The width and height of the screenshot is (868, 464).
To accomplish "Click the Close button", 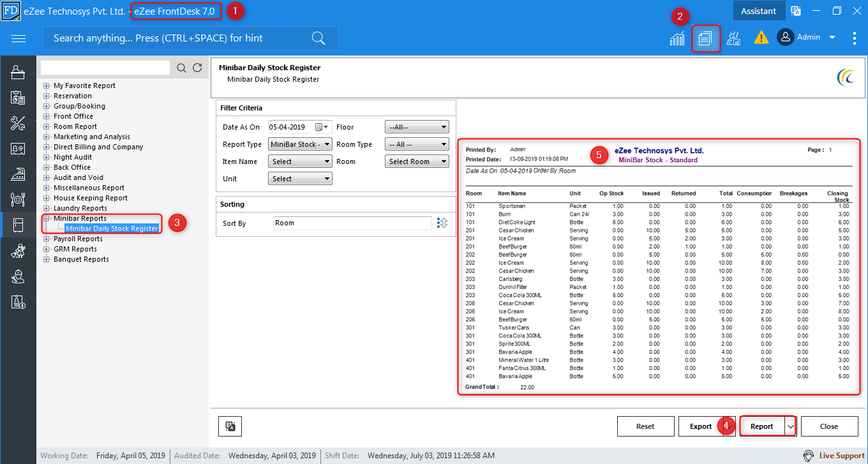I will click(829, 426).
